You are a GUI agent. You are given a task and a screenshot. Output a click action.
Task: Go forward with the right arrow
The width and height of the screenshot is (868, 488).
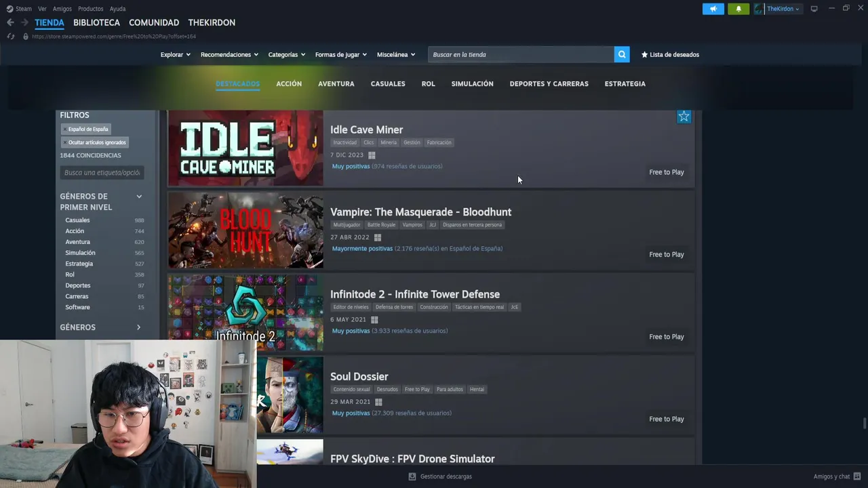tap(24, 22)
